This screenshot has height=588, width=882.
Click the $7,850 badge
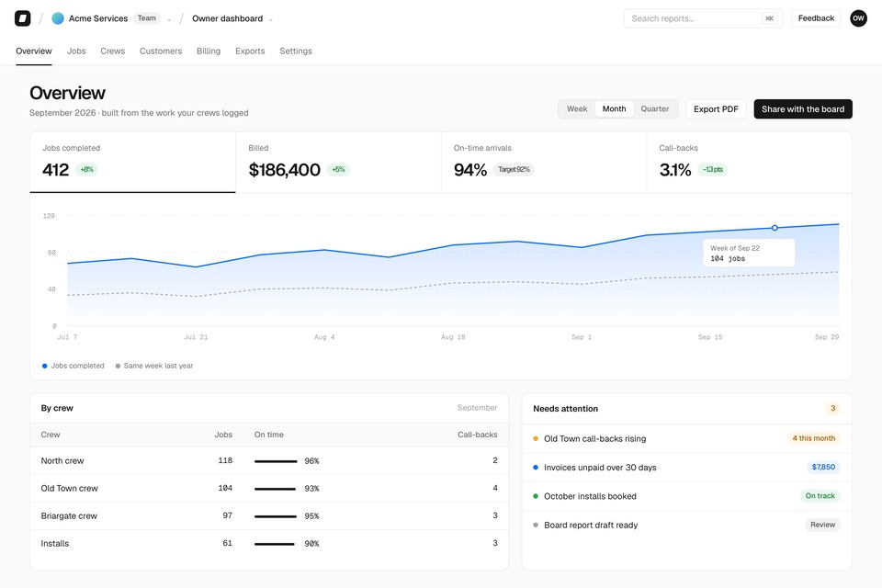[x=823, y=467]
